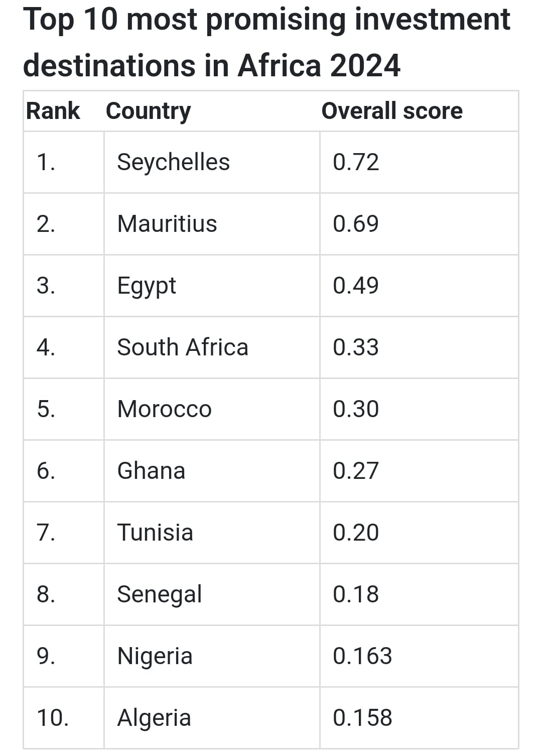This screenshot has height=756, width=542.
Task: Click the Overall score column header
Action: (x=391, y=111)
